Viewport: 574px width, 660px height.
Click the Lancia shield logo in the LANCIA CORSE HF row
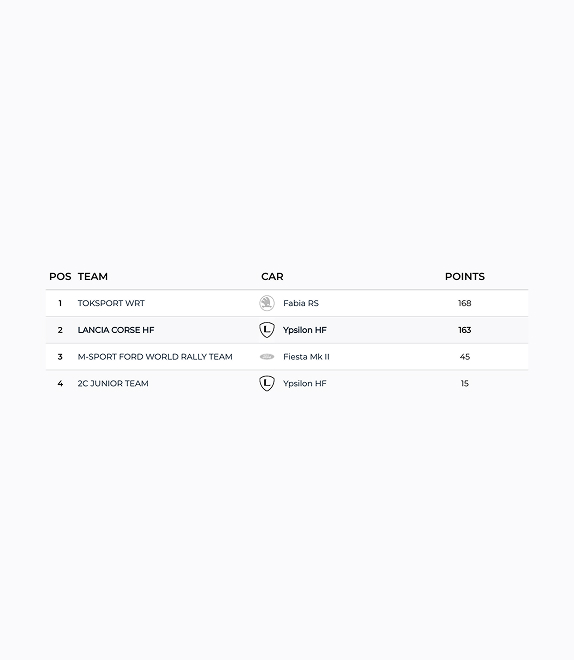[267, 330]
